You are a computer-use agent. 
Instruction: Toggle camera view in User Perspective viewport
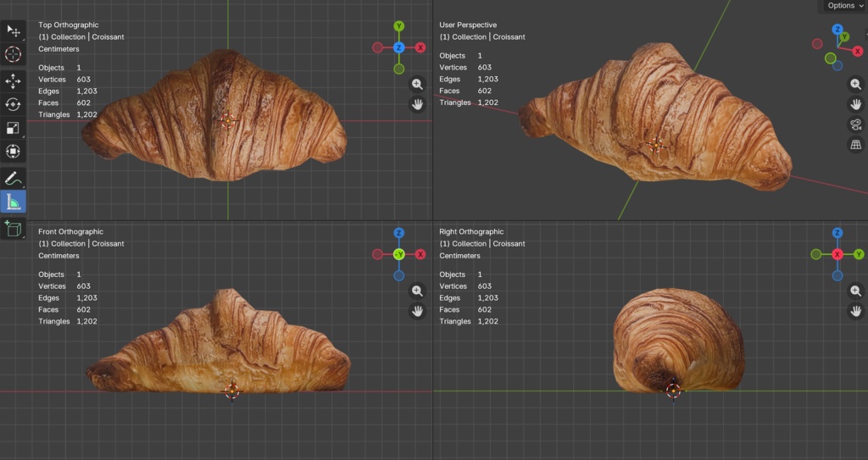[x=856, y=125]
